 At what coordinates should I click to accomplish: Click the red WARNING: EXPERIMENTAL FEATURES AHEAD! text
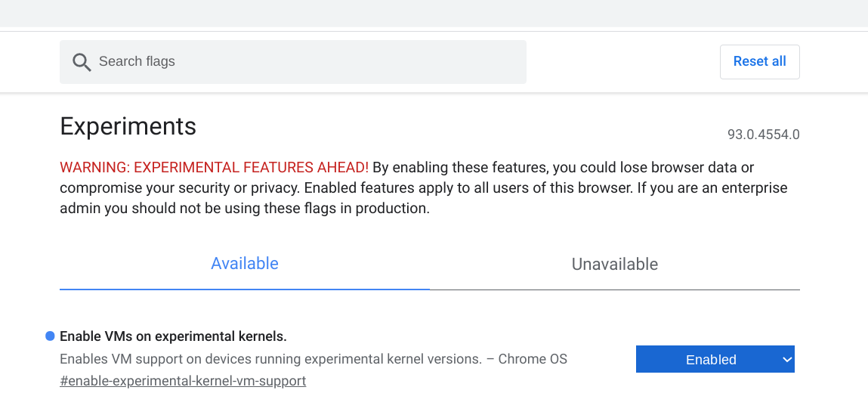coord(214,167)
